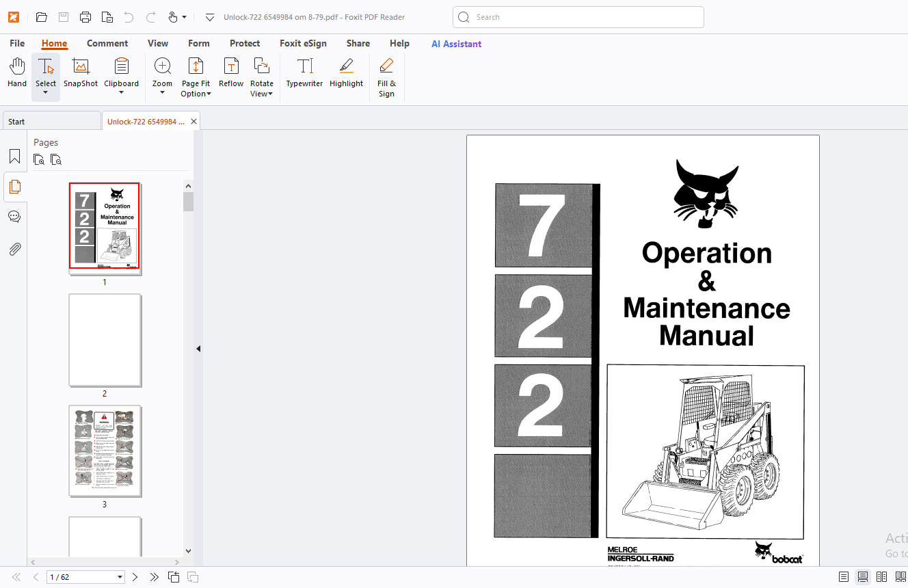Click the Pages panel title
908x588 pixels.
click(x=46, y=142)
